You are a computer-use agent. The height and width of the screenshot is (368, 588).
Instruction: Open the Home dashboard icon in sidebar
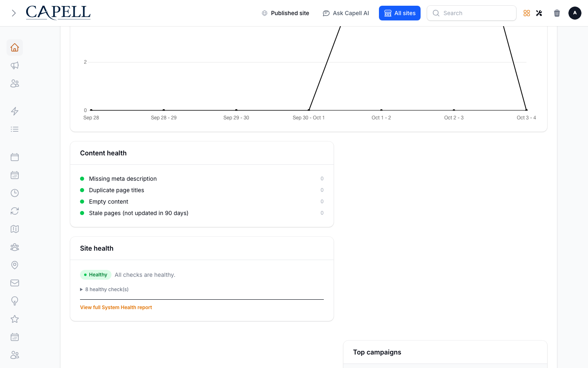click(x=15, y=47)
